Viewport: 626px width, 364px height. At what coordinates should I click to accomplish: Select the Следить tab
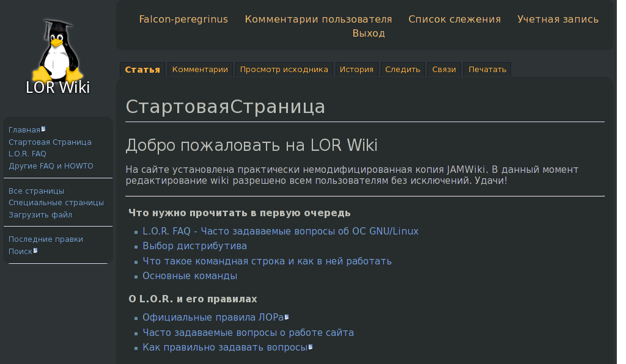click(402, 69)
